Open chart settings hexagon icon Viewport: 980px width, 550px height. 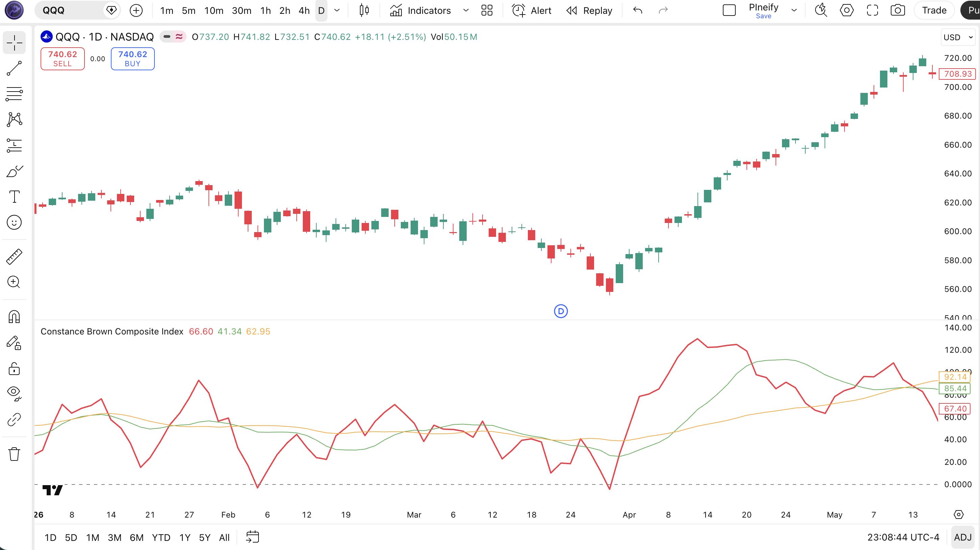click(847, 10)
